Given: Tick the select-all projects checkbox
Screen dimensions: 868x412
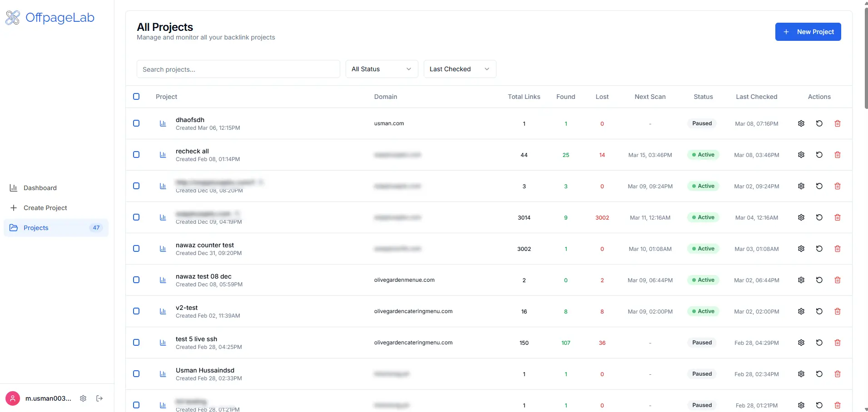Looking at the screenshot, I should tap(136, 97).
